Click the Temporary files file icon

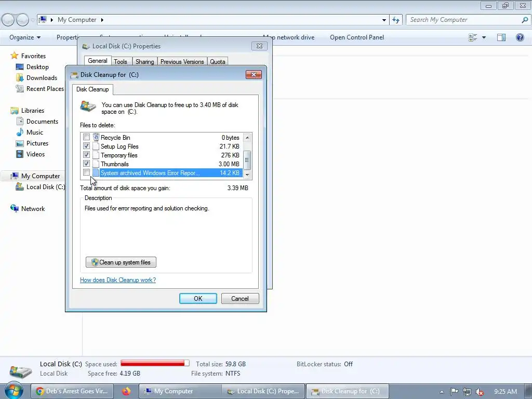tap(96, 155)
